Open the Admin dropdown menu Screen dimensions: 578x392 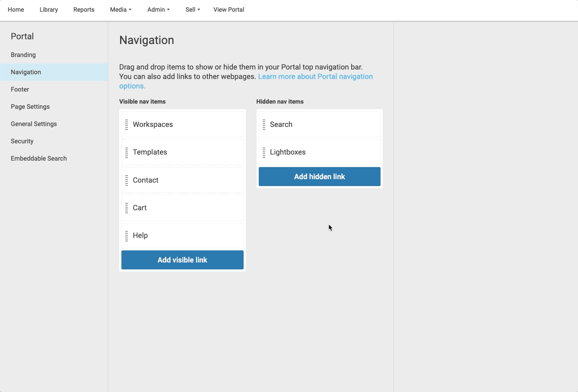point(158,9)
